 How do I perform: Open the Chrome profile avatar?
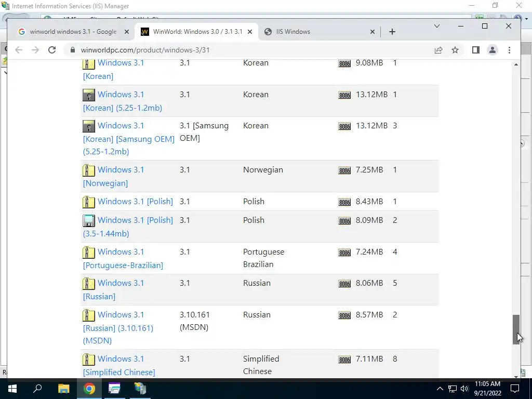(x=493, y=50)
